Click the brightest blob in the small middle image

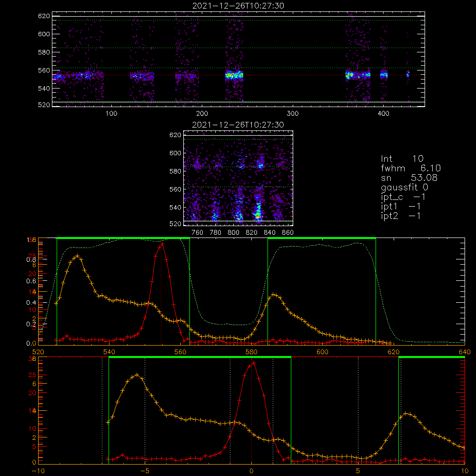258,215
